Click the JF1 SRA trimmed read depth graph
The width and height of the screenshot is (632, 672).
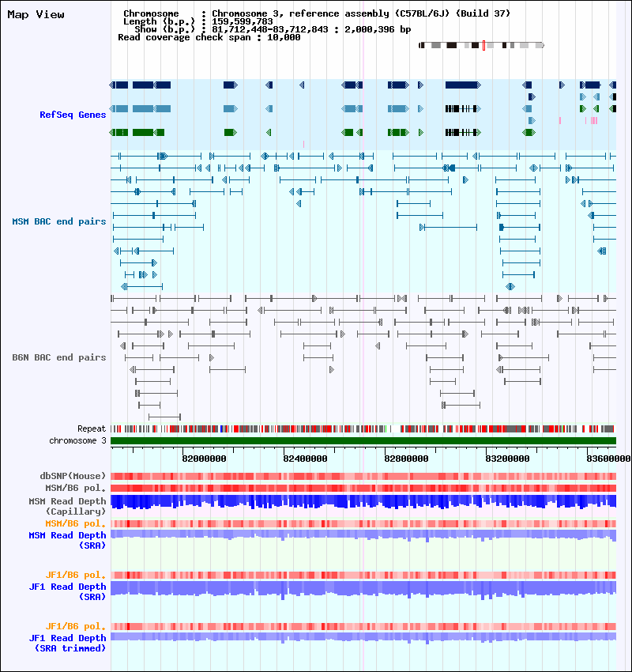point(363,637)
